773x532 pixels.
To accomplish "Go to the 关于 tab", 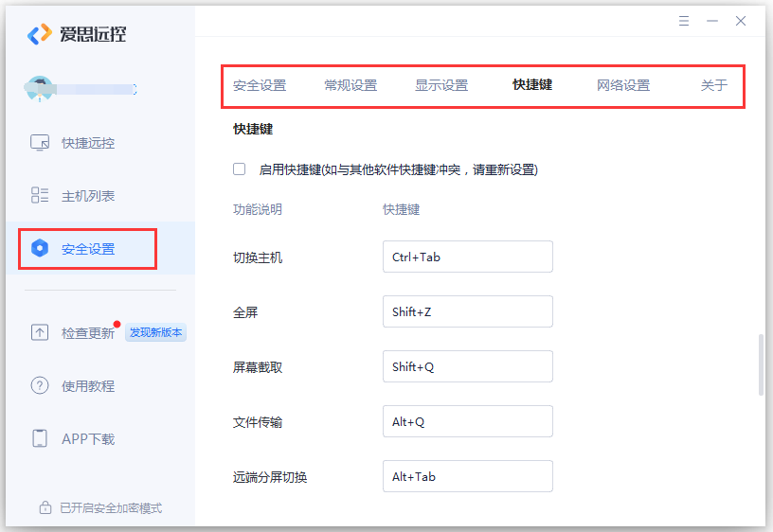I will point(714,85).
